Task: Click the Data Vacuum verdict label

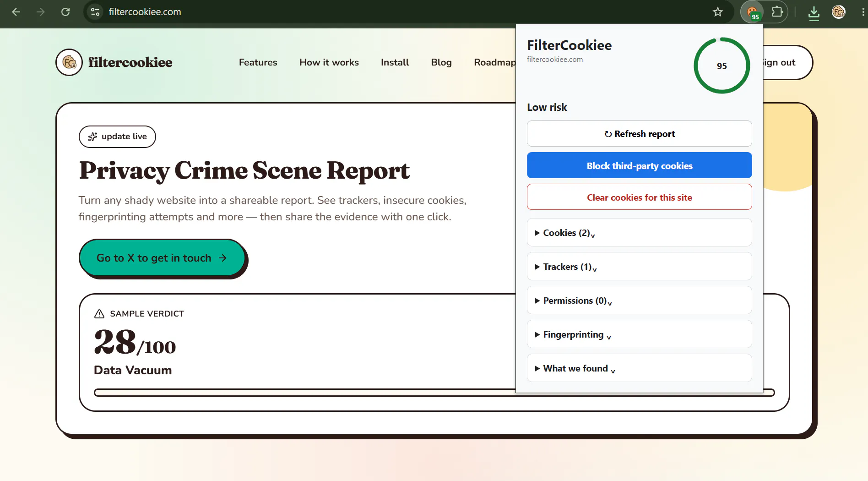Action: tap(133, 370)
